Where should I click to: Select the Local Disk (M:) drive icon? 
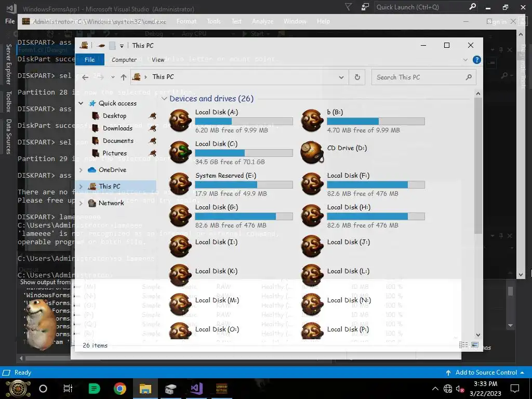pos(180,304)
